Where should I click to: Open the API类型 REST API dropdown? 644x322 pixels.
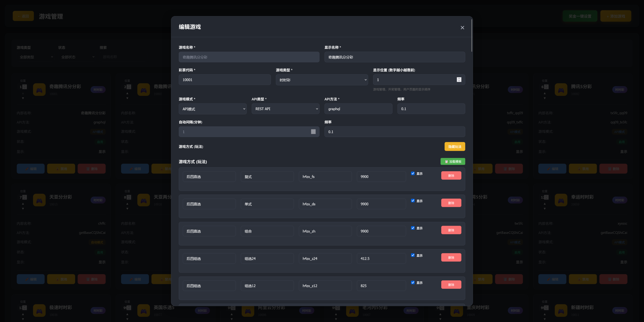coord(286,109)
